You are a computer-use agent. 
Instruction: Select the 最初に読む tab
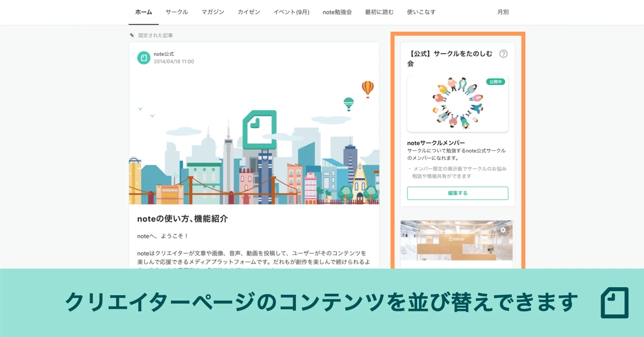[379, 12]
